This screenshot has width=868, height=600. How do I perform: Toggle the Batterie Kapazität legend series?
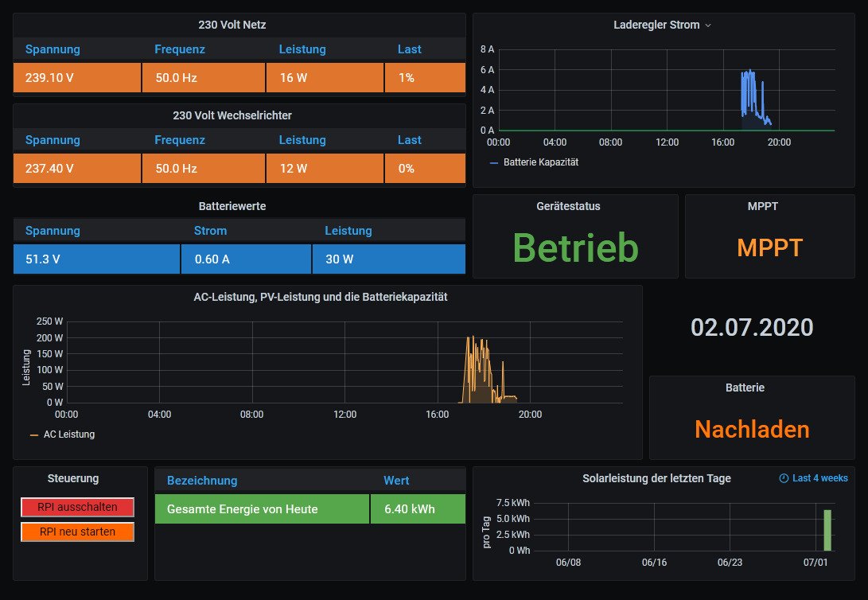(540, 162)
